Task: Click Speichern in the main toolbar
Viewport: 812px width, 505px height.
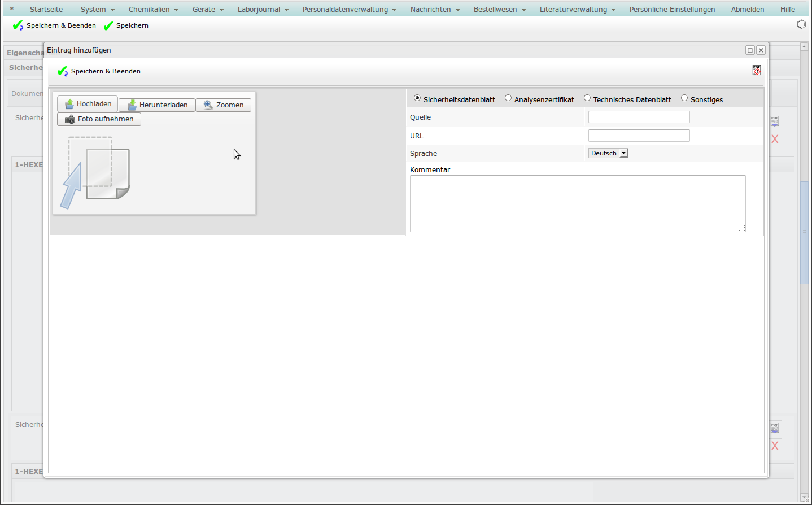Action: (x=126, y=25)
